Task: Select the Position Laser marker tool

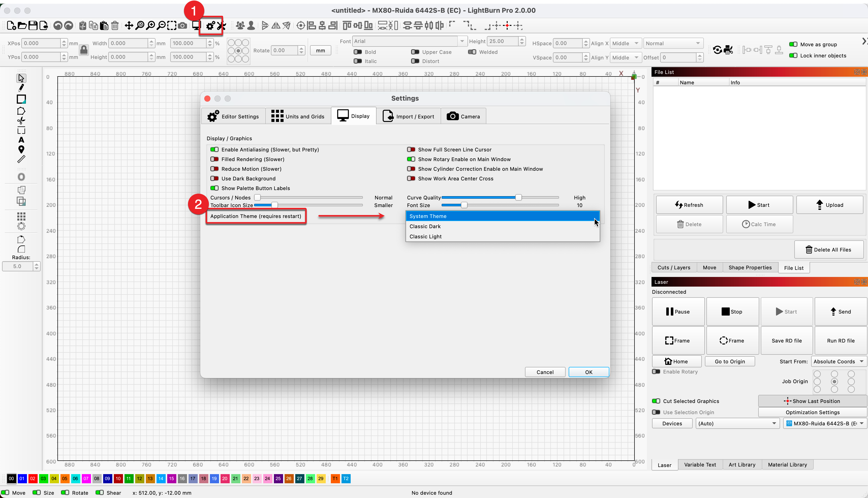Action: pos(21,149)
